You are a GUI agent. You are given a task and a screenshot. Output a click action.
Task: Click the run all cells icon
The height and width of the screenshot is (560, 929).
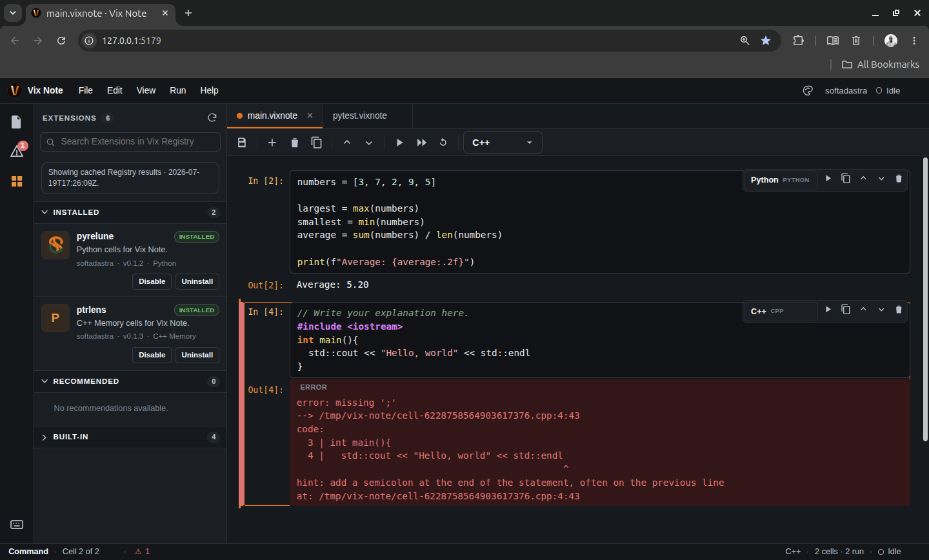point(422,143)
